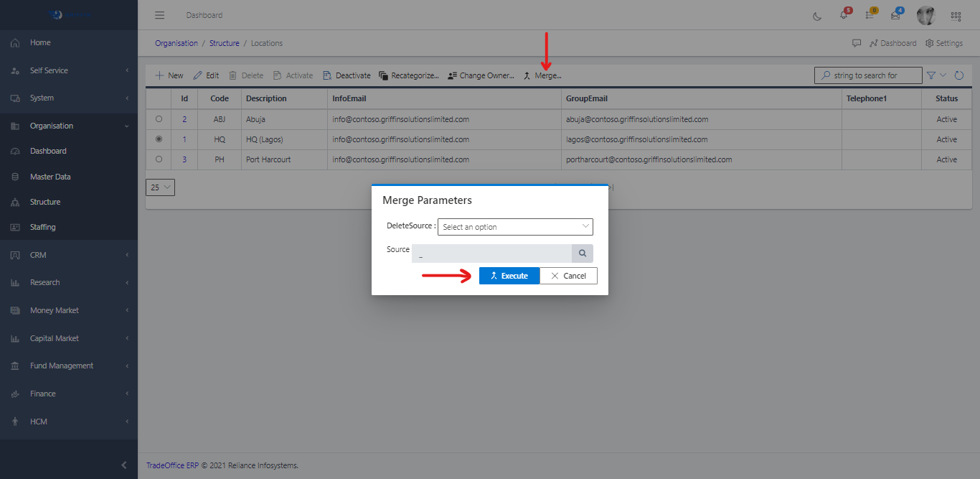Click the refresh icon beside filter
Viewport: 980px width, 479px height.
(959, 75)
